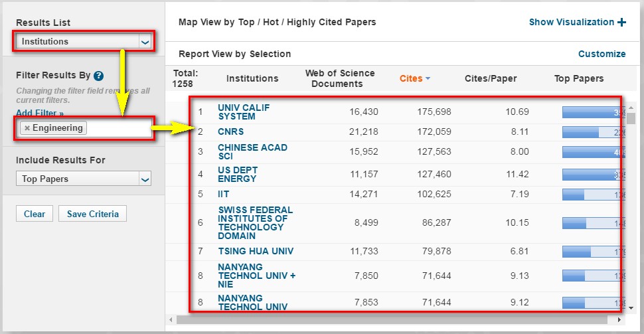Image resolution: width=644 pixels, height=334 pixels.
Task: Click the horizontal scrollbar right arrow
Action: click(x=619, y=319)
